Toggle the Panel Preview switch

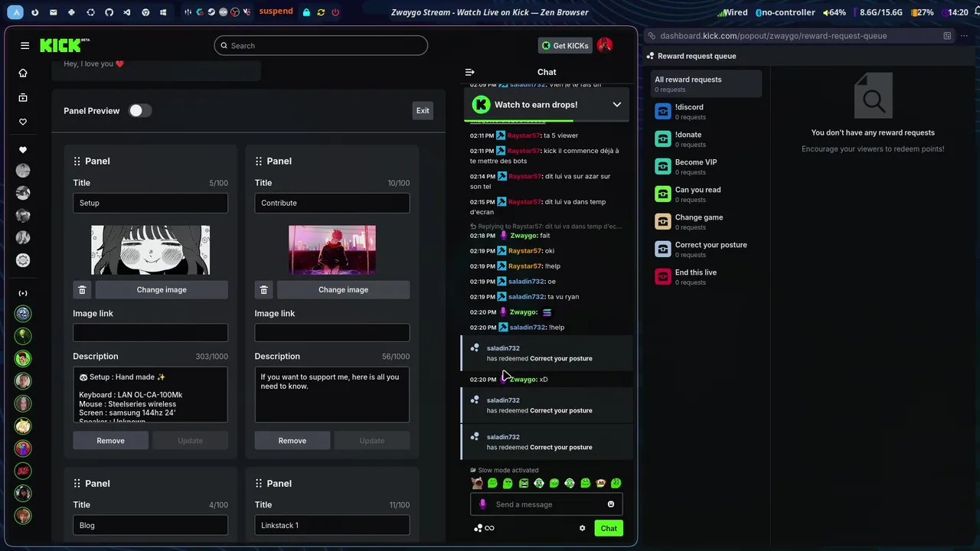[x=140, y=110]
